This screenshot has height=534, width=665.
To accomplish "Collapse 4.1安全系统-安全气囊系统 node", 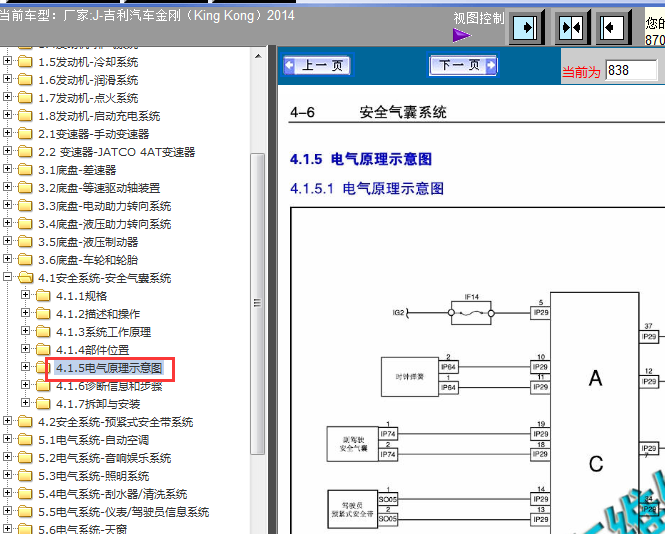I will (7, 277).
